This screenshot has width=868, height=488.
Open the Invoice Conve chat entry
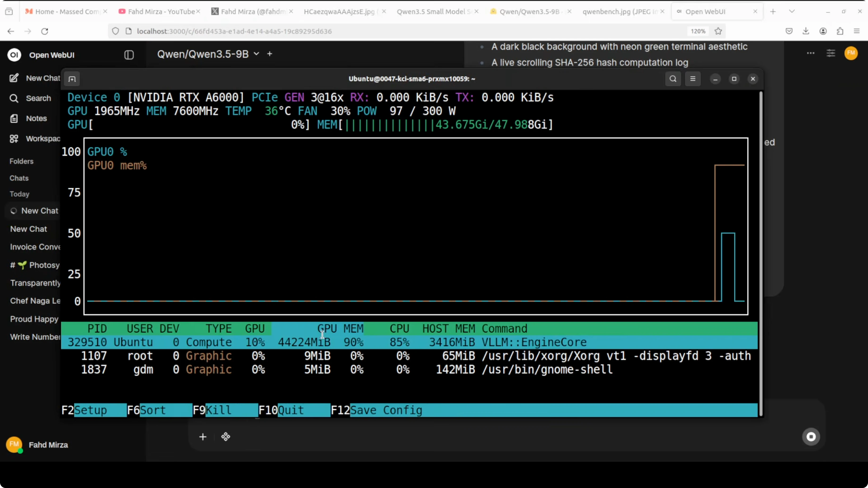[x=35, y=247]
